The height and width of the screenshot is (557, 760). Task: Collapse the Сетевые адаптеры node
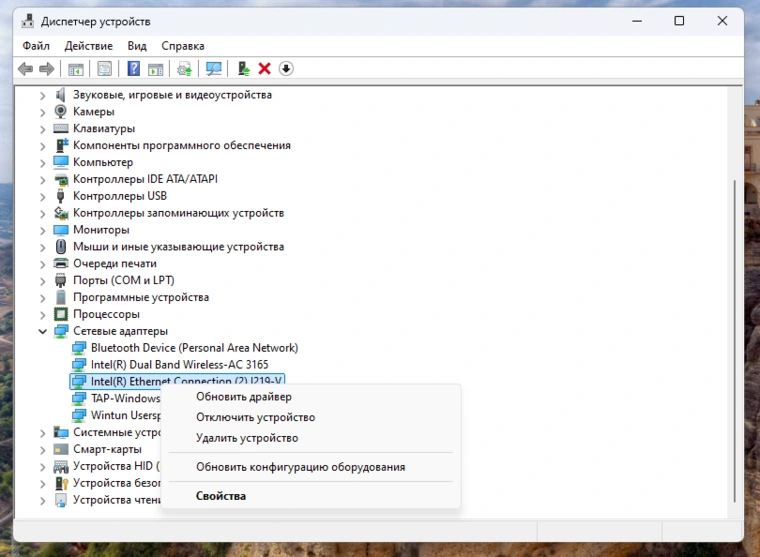coord(43,332)
